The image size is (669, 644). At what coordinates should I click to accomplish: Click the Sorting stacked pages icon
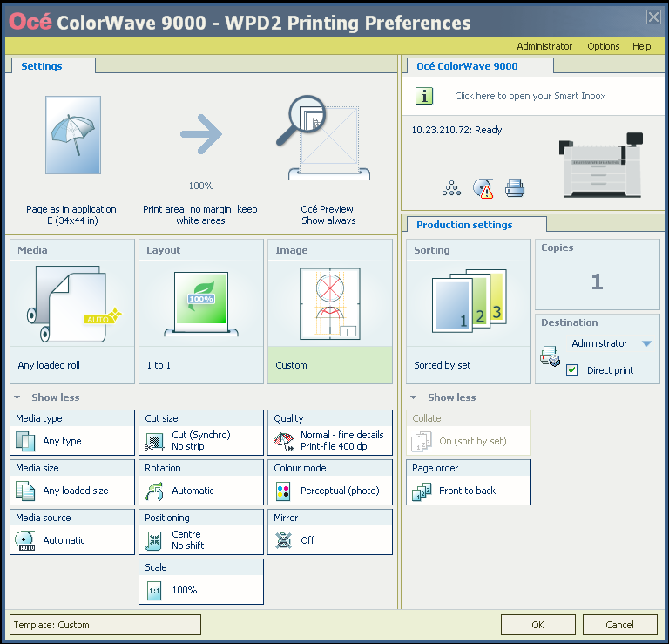click(x=469, y=301)
